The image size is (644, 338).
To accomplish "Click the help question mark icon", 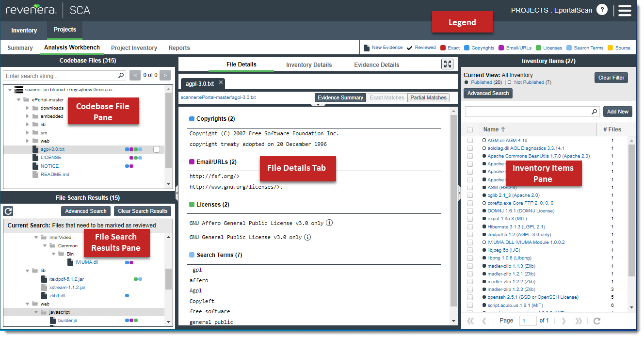I will coord(602,10).
